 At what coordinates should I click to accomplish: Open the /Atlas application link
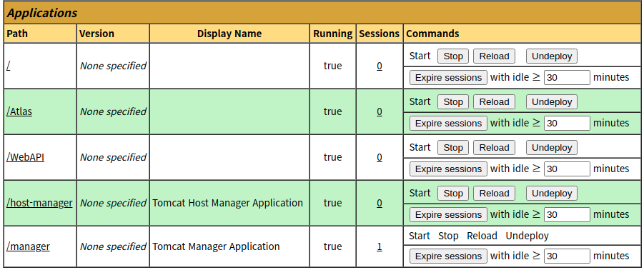19,111
